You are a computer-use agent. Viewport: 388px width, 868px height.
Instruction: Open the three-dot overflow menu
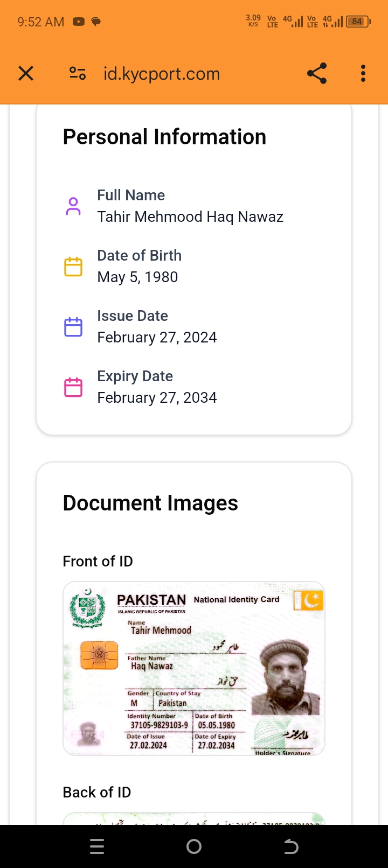[x=363, y=73]
